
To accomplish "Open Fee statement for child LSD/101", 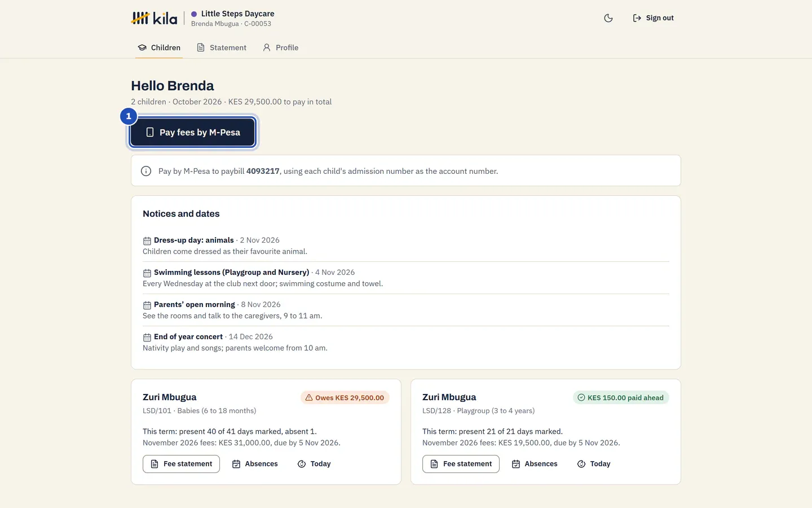I will (x=181, y=464).
